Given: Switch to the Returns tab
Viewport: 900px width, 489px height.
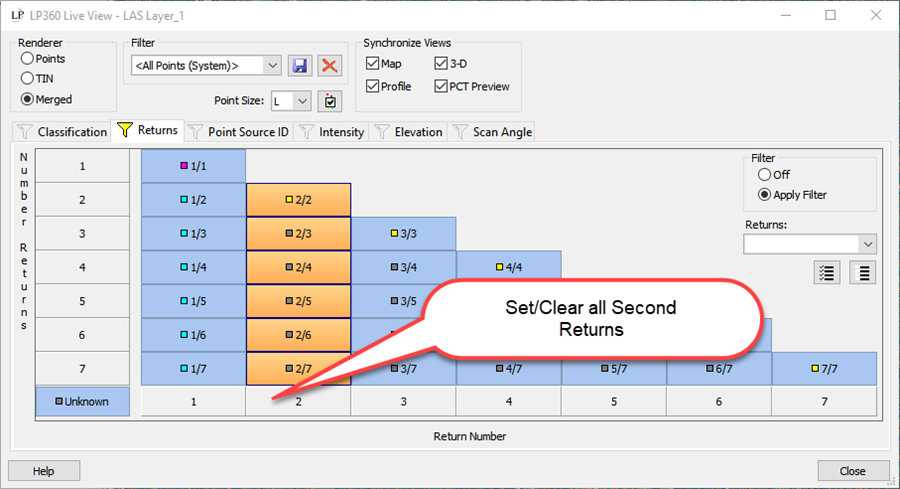Looking at the screenshot, I should (x=148, y=130).
